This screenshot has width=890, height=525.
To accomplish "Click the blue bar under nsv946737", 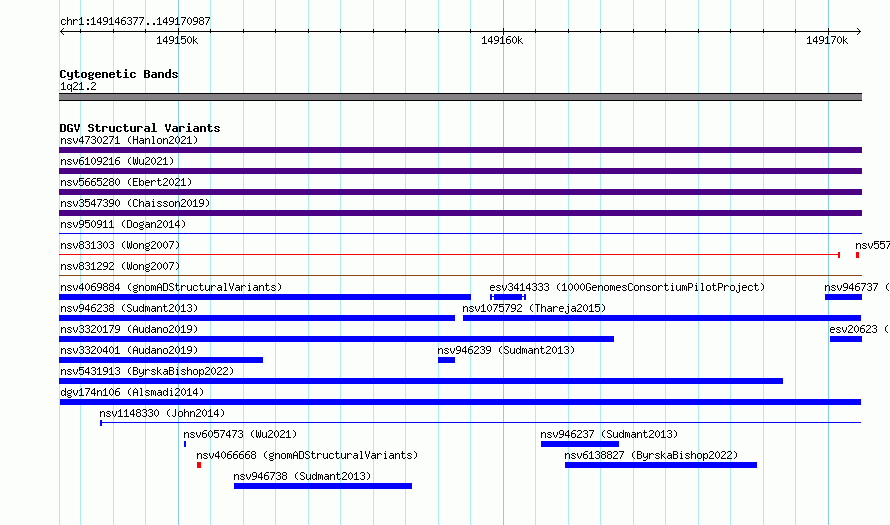I will point(843,297).
